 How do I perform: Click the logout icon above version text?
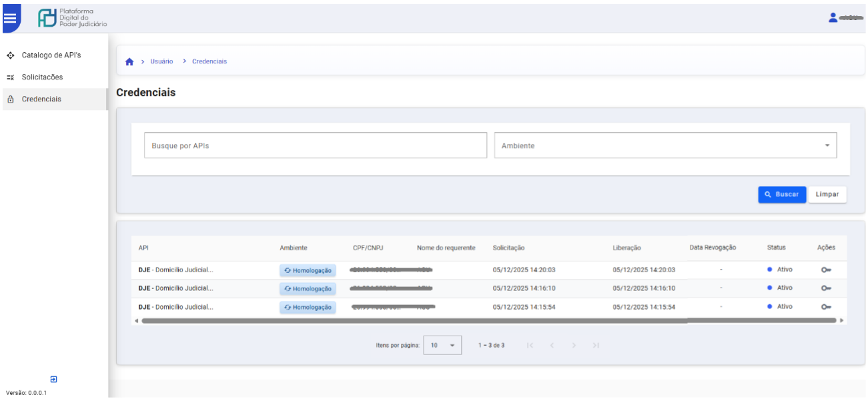[x=54, y=379]
